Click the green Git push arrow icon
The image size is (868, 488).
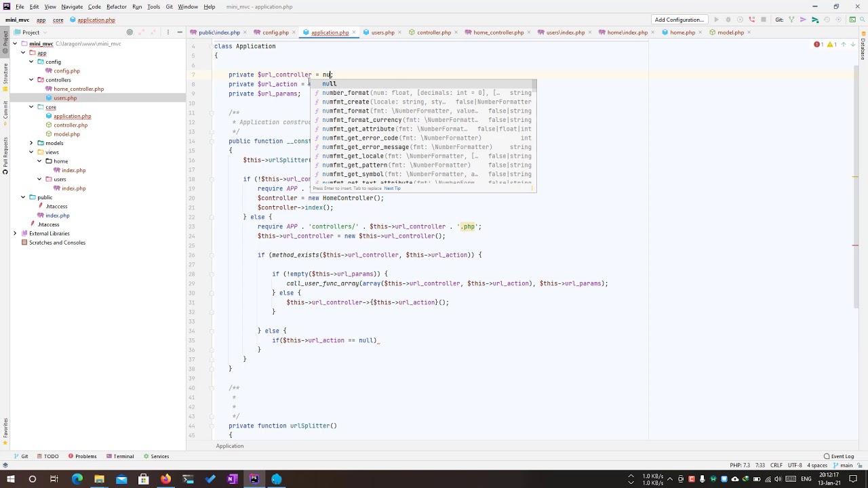click(814, 20)
